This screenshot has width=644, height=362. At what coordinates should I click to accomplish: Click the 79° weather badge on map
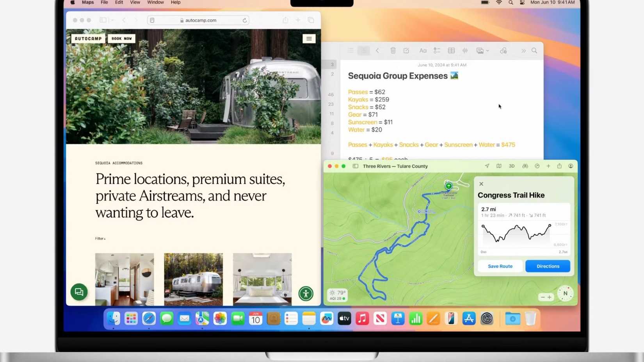tap(338, 295)
